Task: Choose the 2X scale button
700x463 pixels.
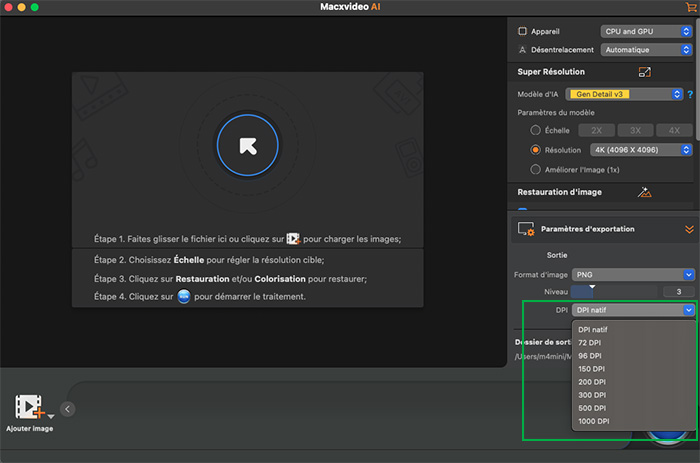Action: pos(596,130)
